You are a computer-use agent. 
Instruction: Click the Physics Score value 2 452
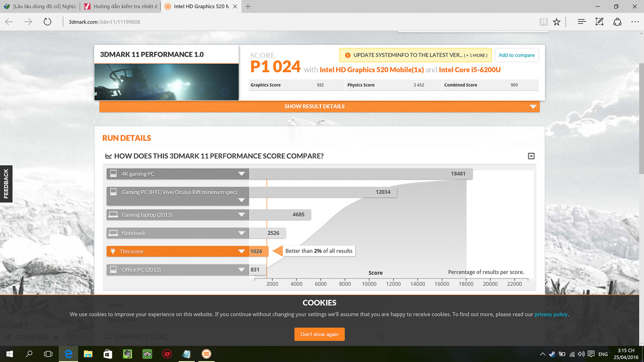point(419,85)
